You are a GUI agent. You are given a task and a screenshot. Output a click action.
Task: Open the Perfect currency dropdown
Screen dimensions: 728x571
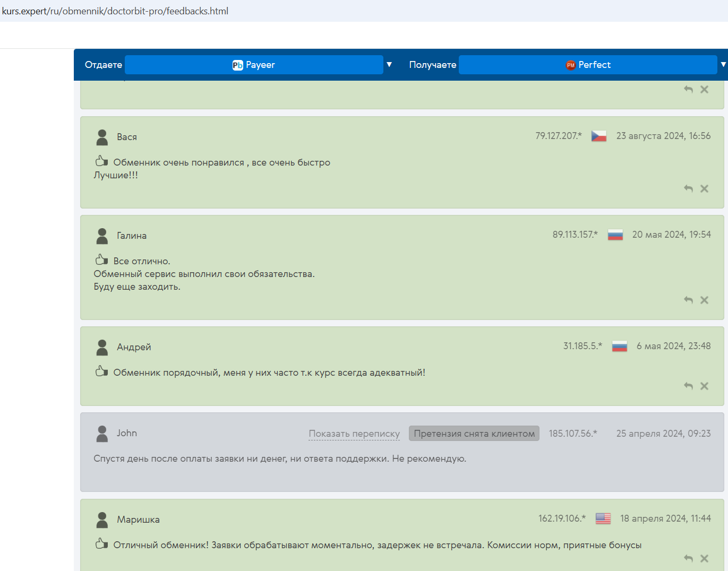(x=588, y=65)
